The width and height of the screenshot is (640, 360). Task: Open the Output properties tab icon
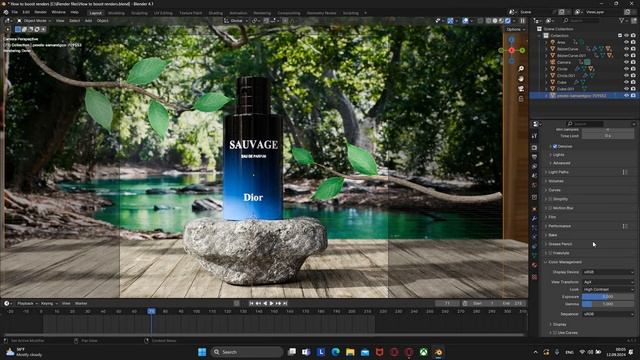tap(534, 157)
